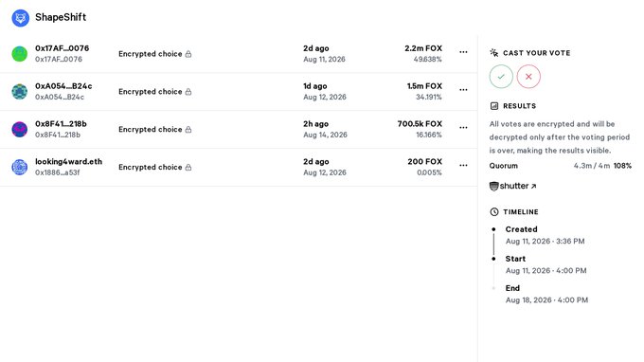The height and width of the screenshot is (362, 644).
Task: Click the Quorum '108%' value
Action: [x=622, y=166]
